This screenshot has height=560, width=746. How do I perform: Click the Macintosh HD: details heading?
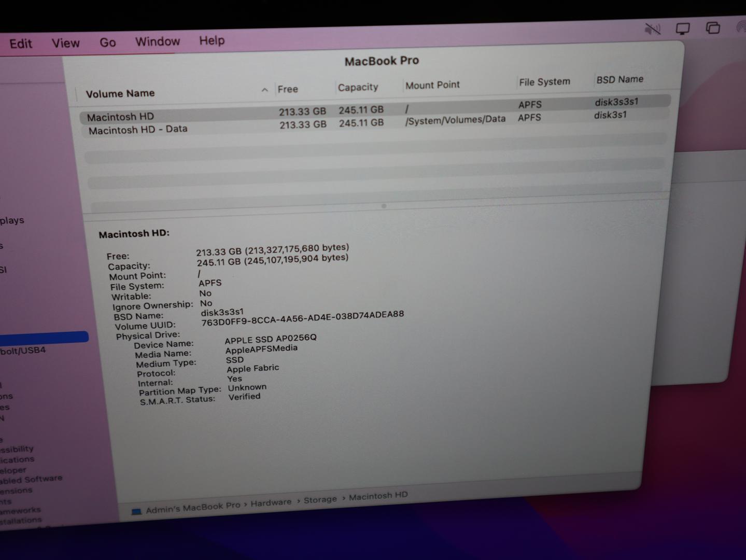point(134,234)
